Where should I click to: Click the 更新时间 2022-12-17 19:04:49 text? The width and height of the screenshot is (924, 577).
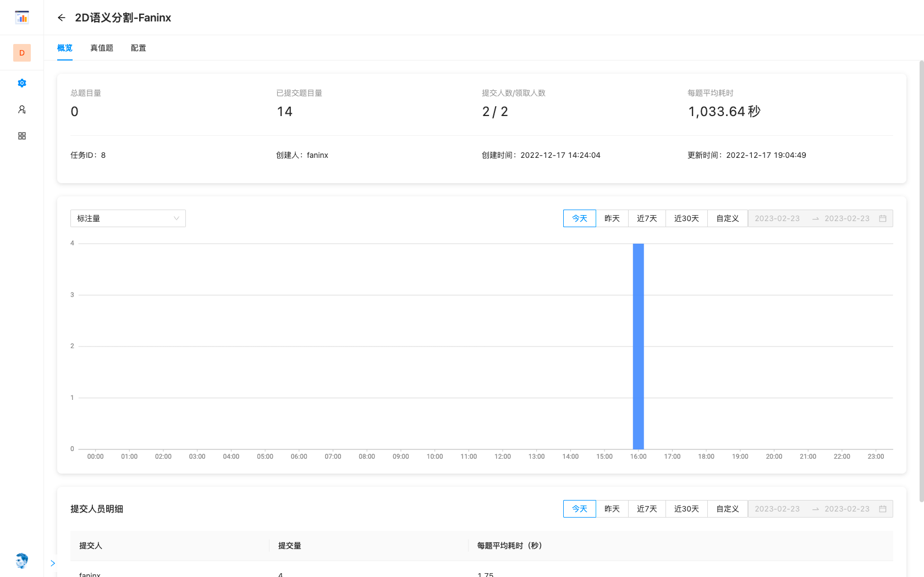click(x=747, y=155)
